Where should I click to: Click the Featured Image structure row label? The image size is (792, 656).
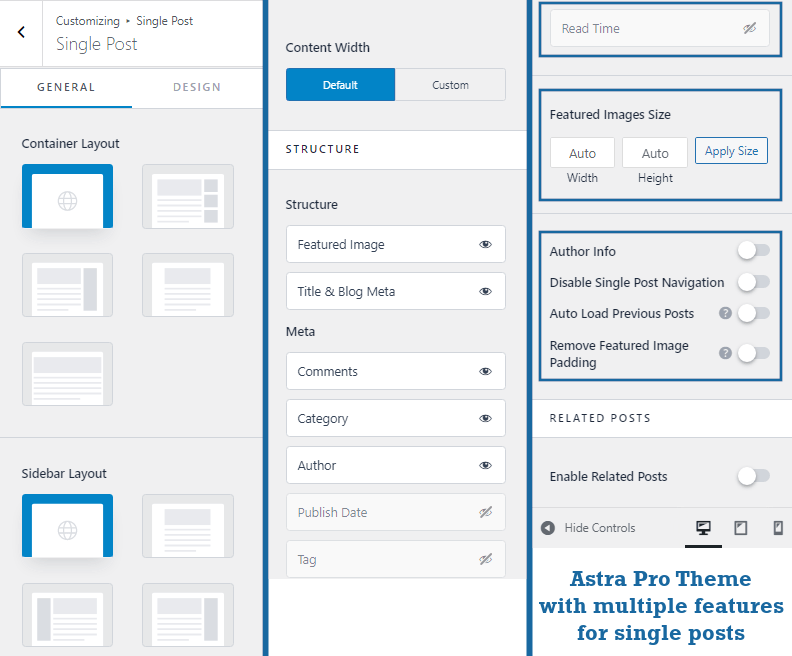(341, 244)
